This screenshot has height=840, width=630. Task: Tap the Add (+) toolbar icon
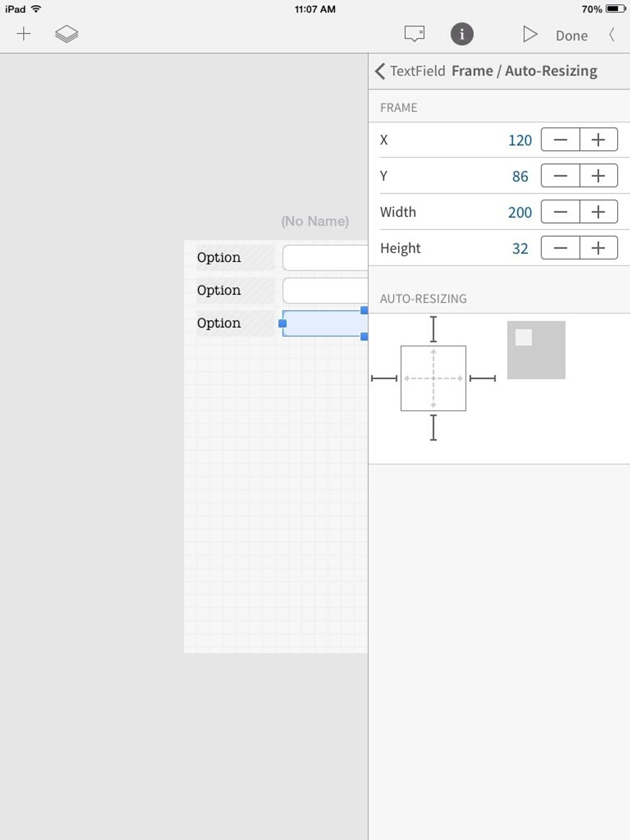click(x=24, y=33)
